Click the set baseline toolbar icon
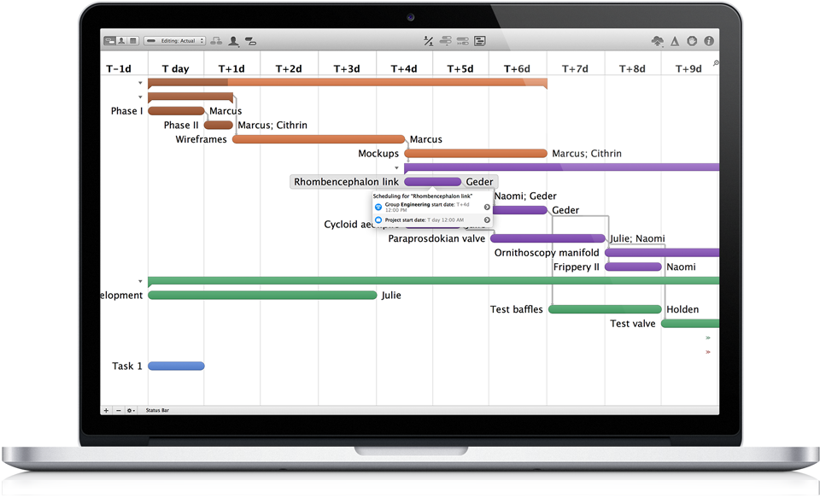Image resolution: width=820 pixels, height=504 pixels. 480,41
